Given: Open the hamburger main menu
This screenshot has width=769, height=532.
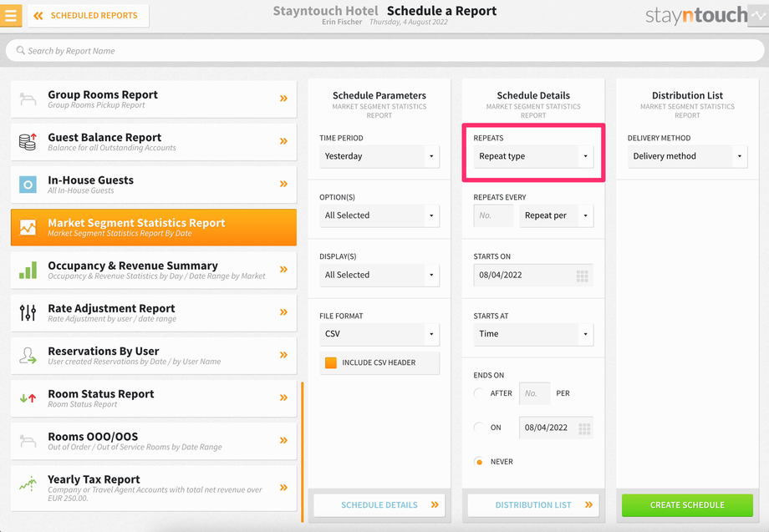Looking at the screenshot, I should click(10, 15).
